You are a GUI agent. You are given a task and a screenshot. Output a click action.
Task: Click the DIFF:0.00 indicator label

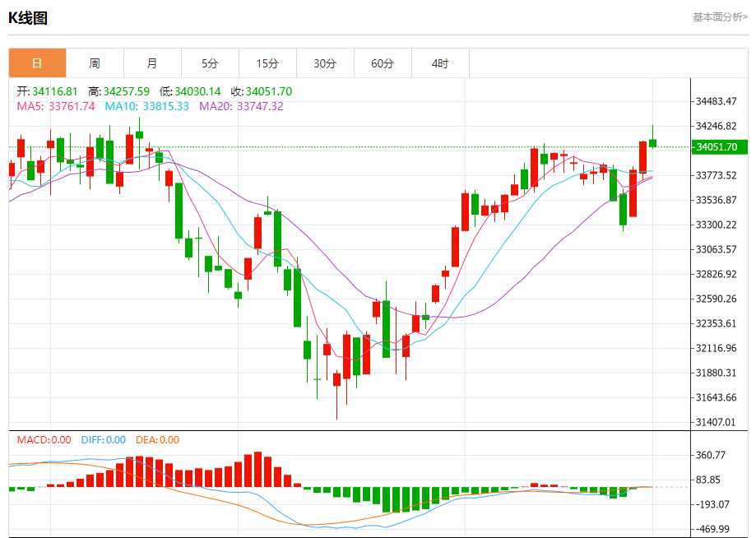[x=103, y=439]
